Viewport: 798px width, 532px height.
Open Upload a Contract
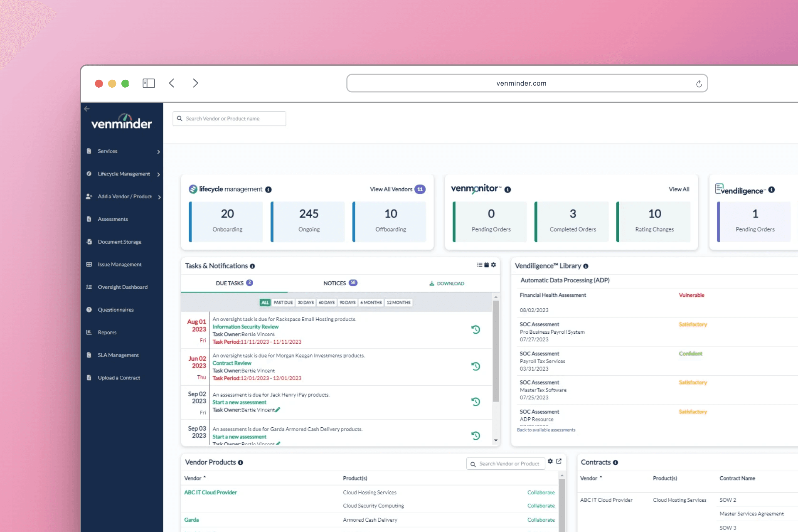pos(118,377)
